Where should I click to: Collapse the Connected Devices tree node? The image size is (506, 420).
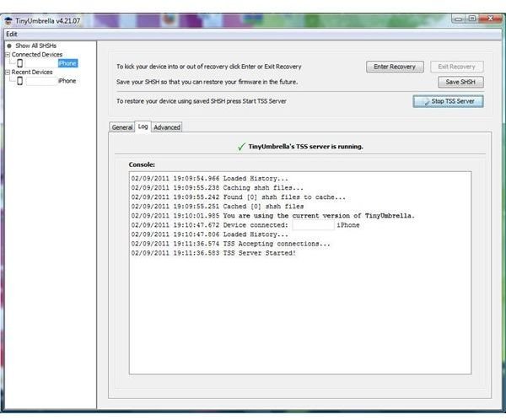tap(8, 55)
